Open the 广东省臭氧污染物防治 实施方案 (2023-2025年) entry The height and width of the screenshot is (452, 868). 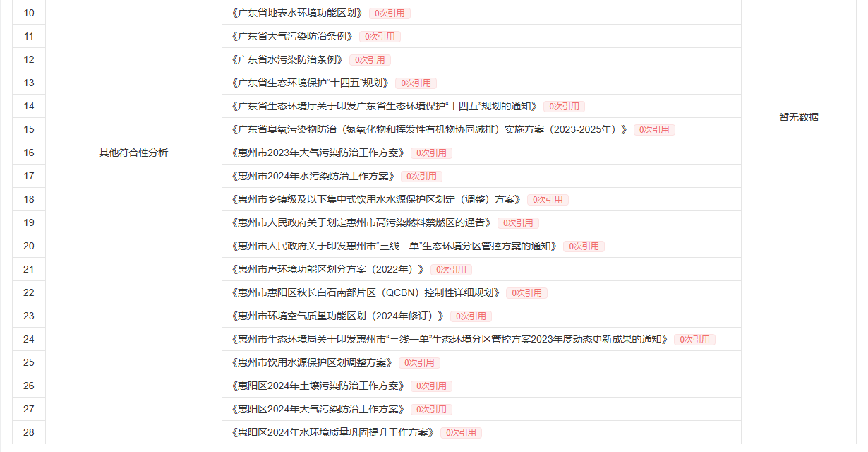[x=429, y=129]
